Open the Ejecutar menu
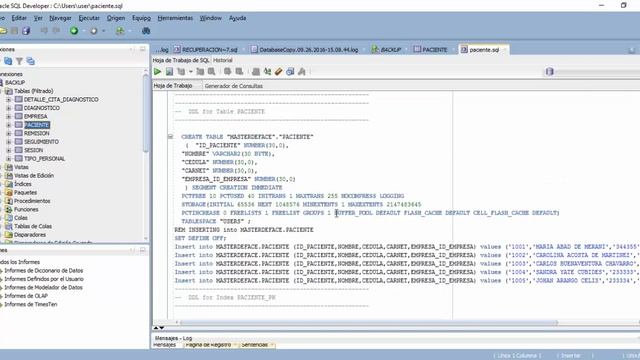This screenshot has height=360, width=640. 89,18
